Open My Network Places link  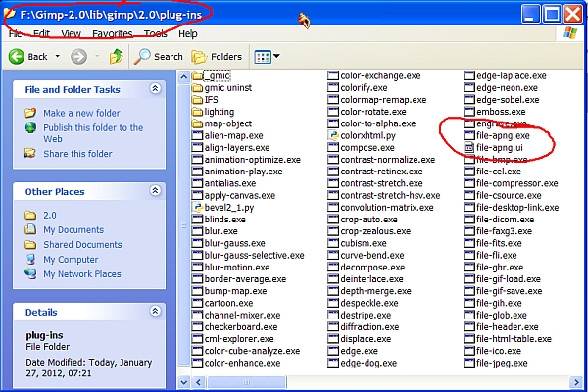[82, 274]
